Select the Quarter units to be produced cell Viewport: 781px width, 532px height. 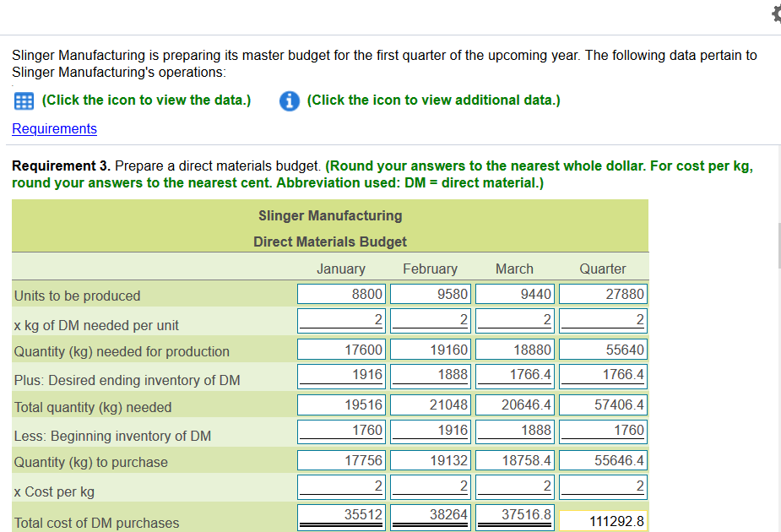603,293
